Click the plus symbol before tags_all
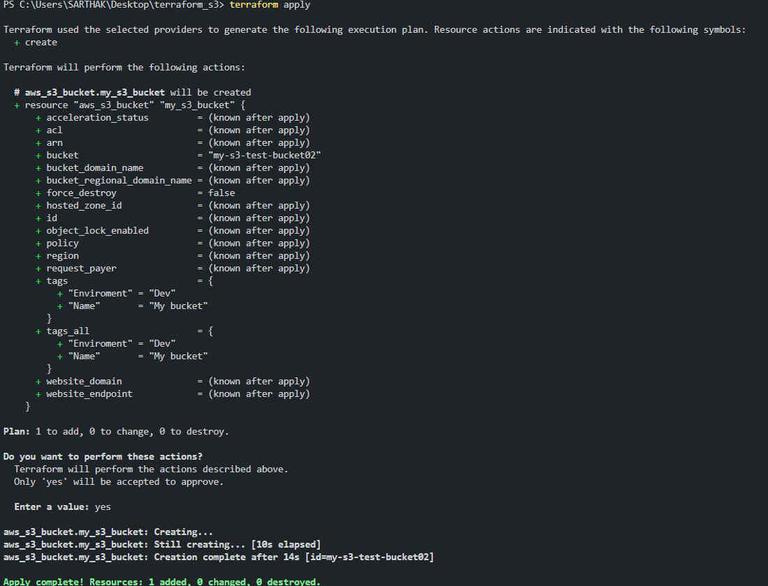This screenshot has height=586, width=768. pos(38,332)
